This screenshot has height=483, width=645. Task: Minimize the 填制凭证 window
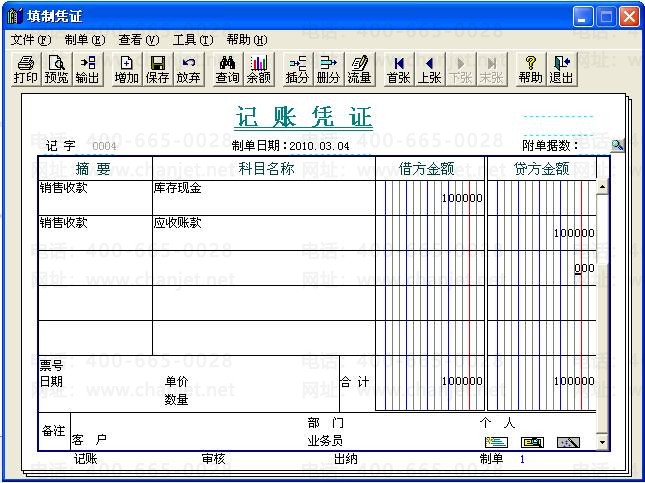tap(582, 17)
